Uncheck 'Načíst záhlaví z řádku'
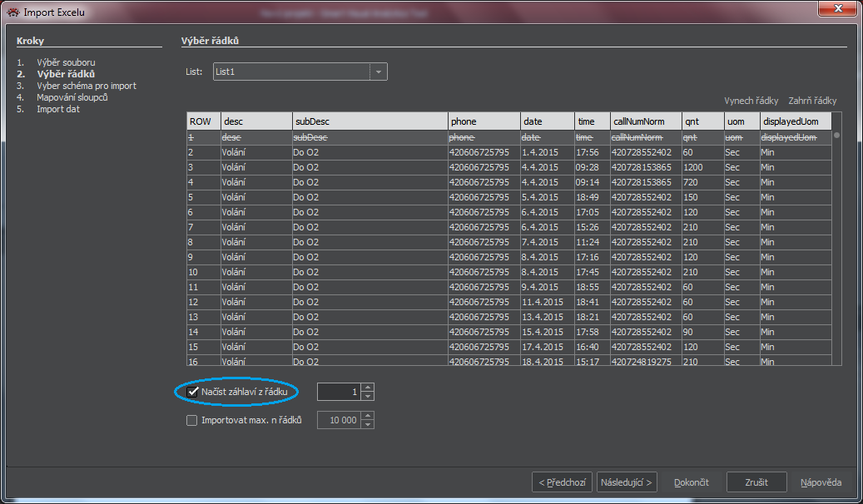The width and height of the screenshot is (863, 504). pos(191,391)
